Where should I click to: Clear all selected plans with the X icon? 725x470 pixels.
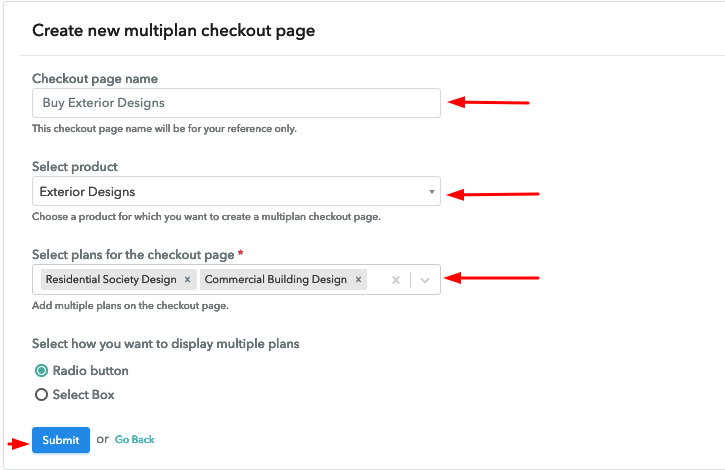tap(396, 281)
